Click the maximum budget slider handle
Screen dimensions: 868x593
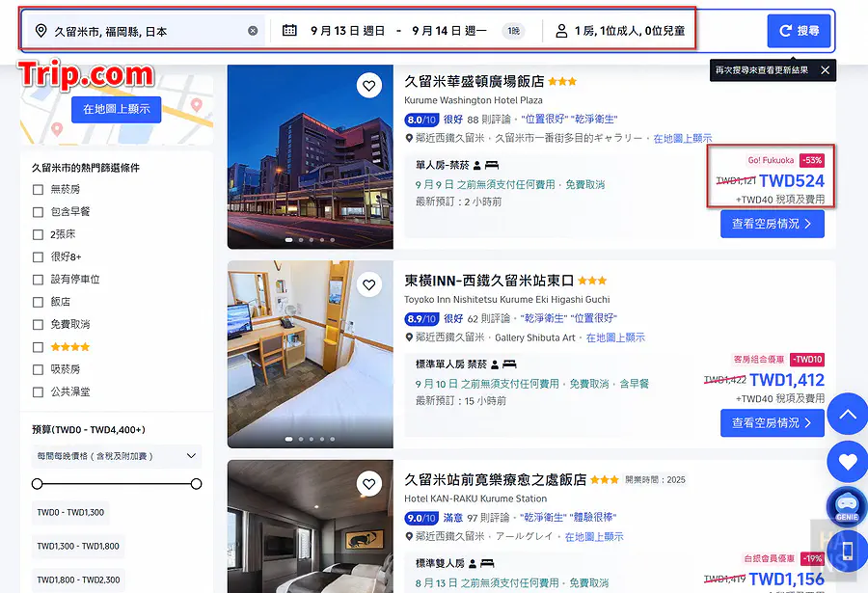(196, 484)
